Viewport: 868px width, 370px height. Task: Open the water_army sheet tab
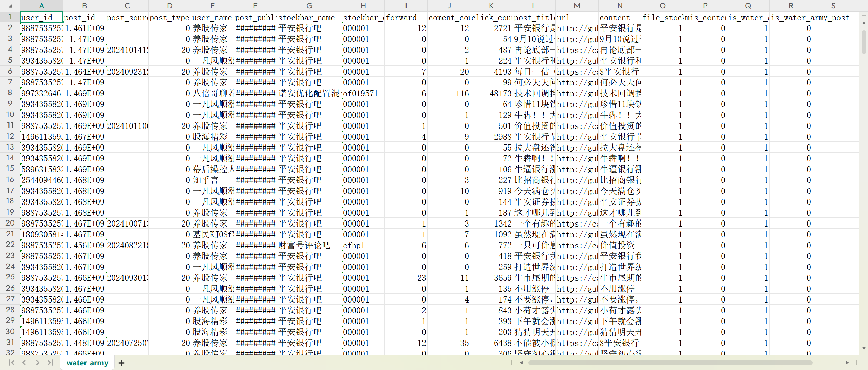[x=87, y=363]
